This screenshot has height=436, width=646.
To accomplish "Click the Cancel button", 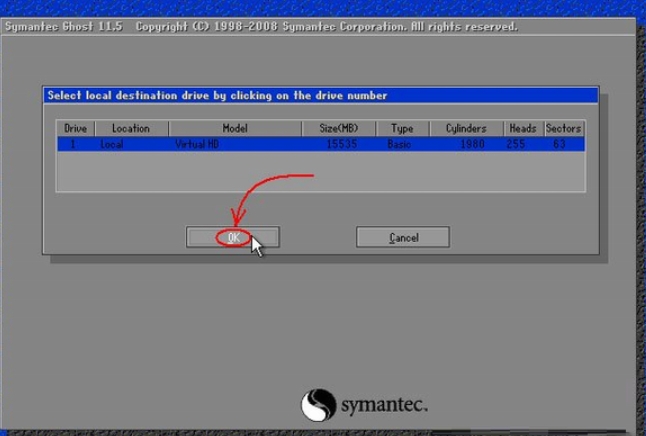I will (x=403, y=237).
